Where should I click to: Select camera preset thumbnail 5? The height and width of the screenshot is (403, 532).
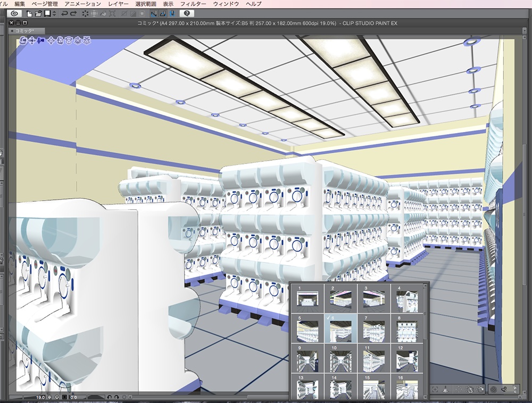coord(307,328)
